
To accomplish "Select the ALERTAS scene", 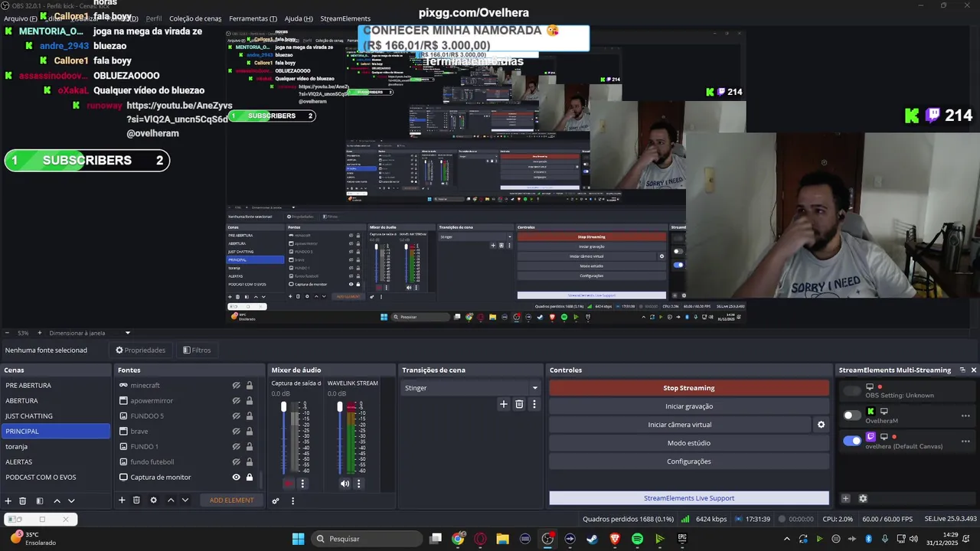I will pyautogui.click(x=56, y=461).
